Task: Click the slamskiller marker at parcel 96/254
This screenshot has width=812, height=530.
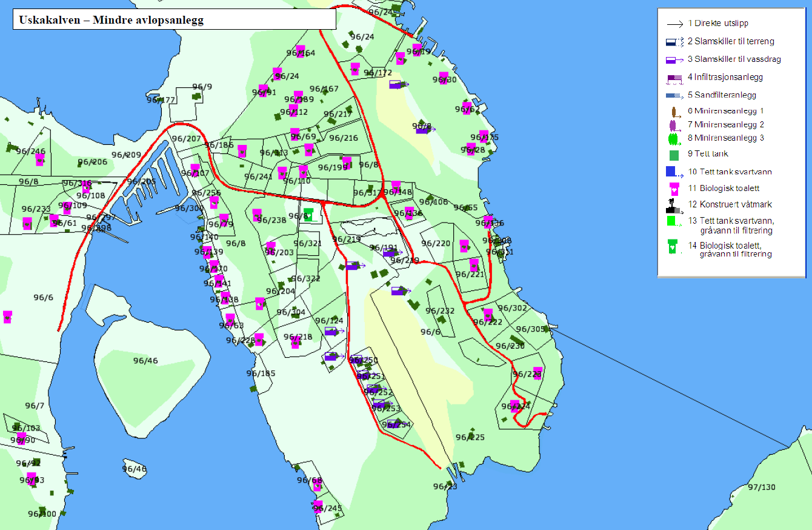Action: click(x=396, y=423)
